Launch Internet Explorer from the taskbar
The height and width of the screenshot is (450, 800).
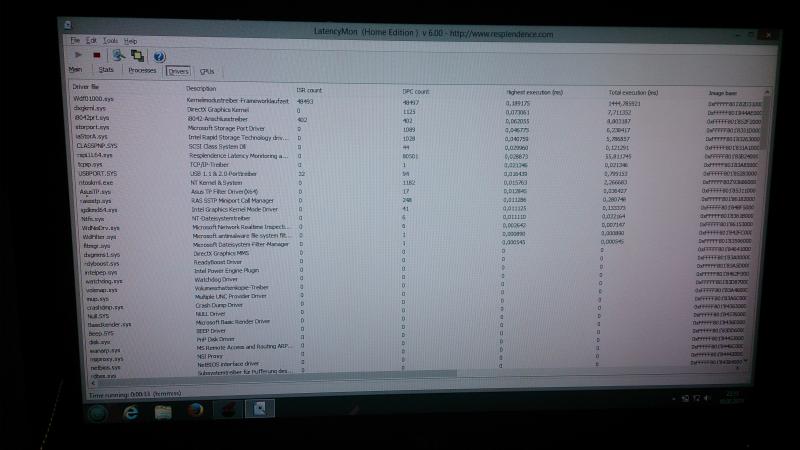[x=131, y=412]
